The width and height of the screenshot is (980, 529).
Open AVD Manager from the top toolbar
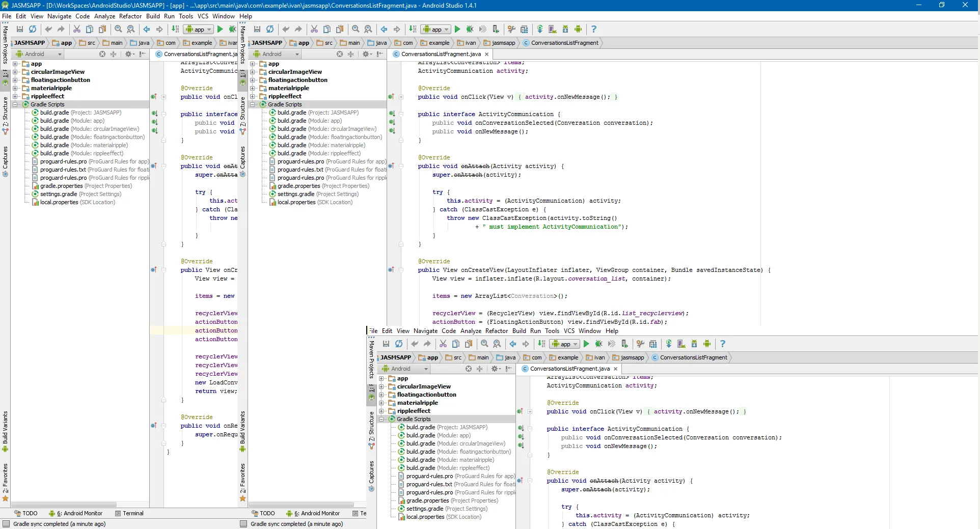[x=553, y=30]
